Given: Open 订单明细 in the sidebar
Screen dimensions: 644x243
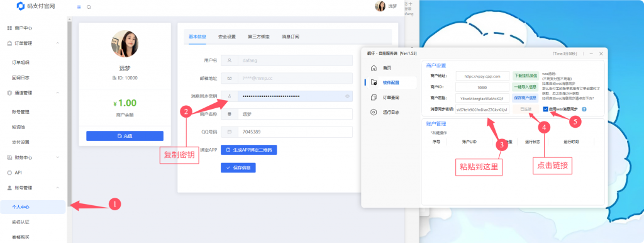Looking at the screenshot, I should click(x=21, y=63).
